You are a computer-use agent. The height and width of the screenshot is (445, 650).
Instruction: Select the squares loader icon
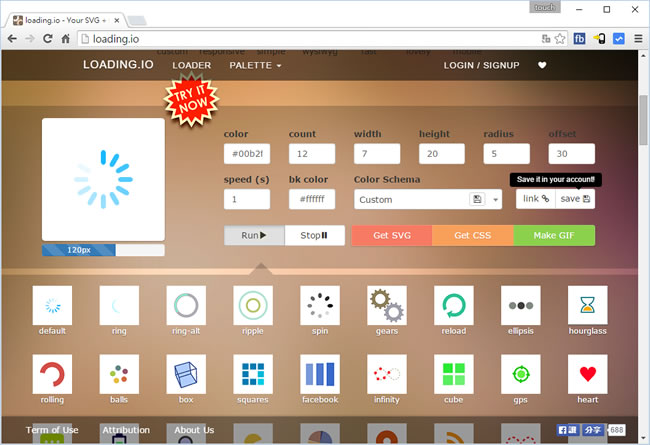(x=253, y=374)
